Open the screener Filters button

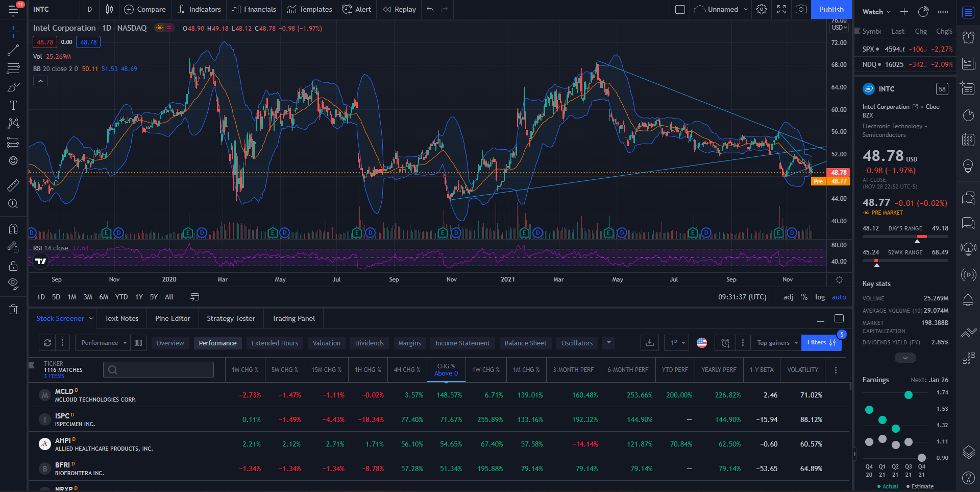point(821,343)
